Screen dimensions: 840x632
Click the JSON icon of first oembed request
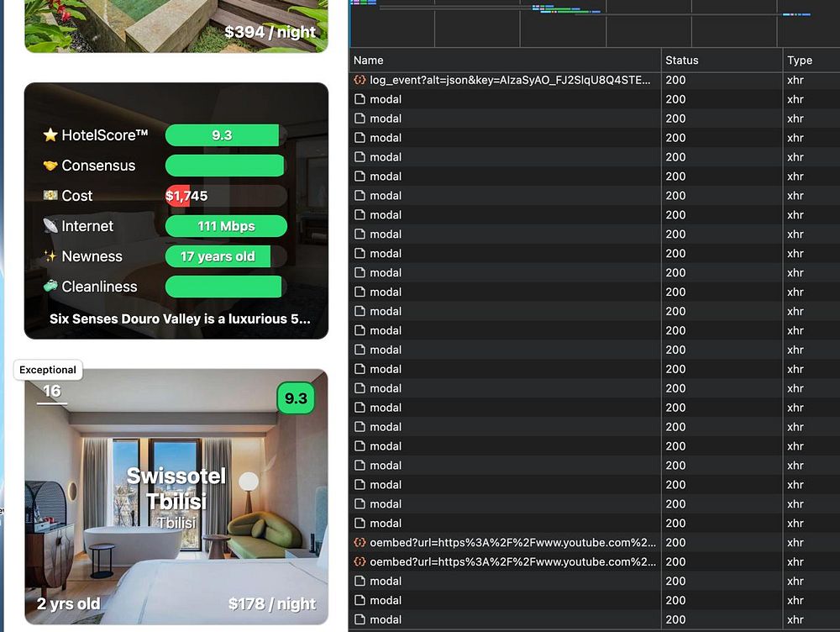click(x=360, y=542)
